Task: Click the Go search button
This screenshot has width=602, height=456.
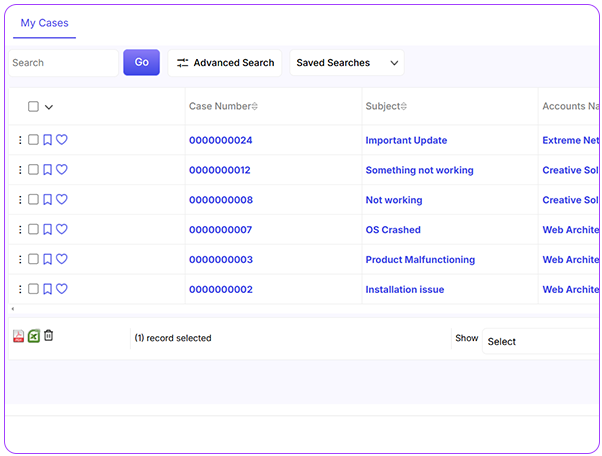Action: 141,63
